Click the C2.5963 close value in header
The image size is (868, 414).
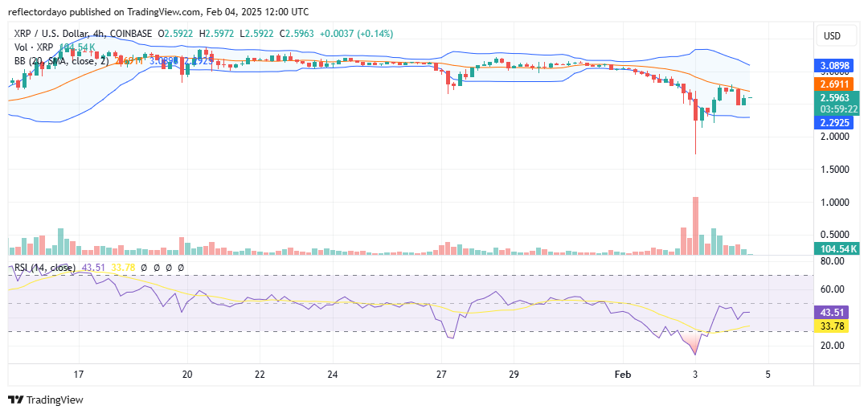(296, 34)
